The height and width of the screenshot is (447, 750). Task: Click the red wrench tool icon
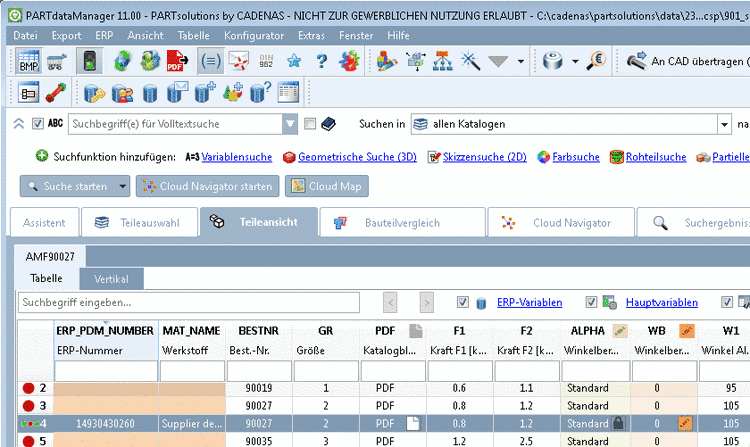pyautogui.click(x=56, y=92)
